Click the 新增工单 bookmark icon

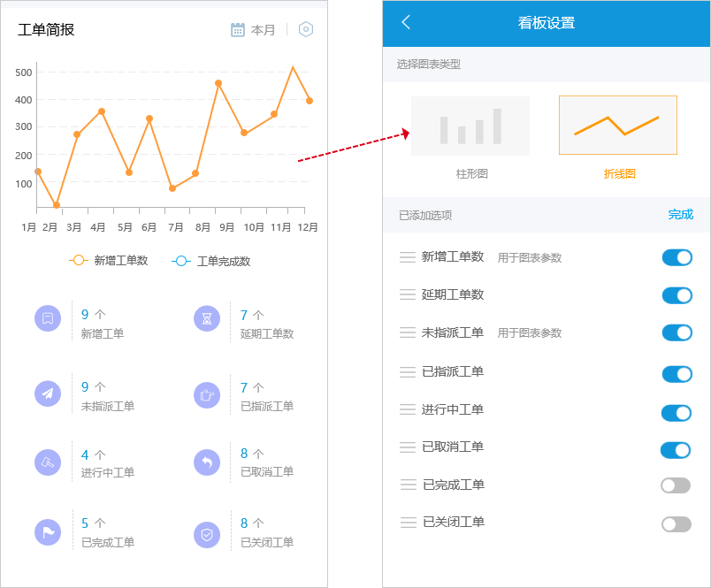point(47,319)
